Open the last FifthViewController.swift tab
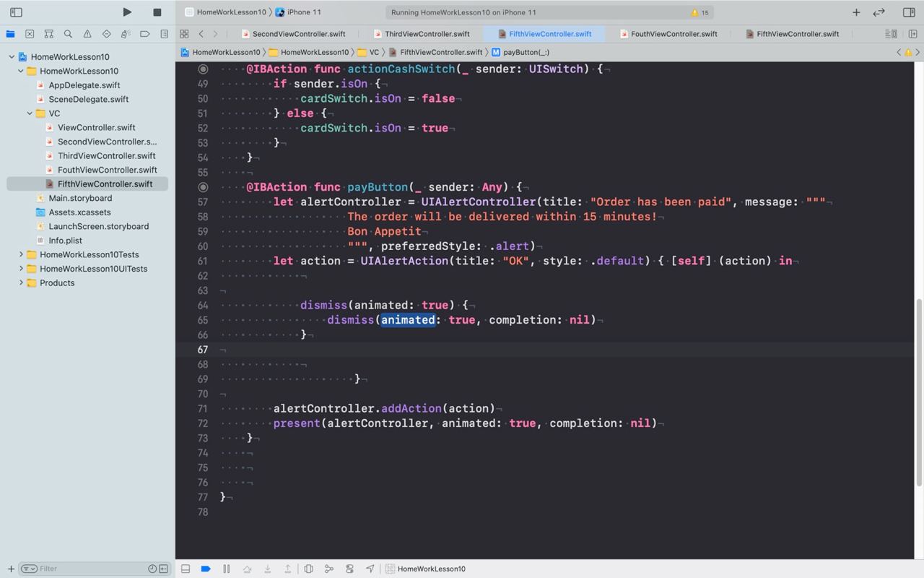The height and width of the screenshot is (578, 924). click(x=793, y=34)
